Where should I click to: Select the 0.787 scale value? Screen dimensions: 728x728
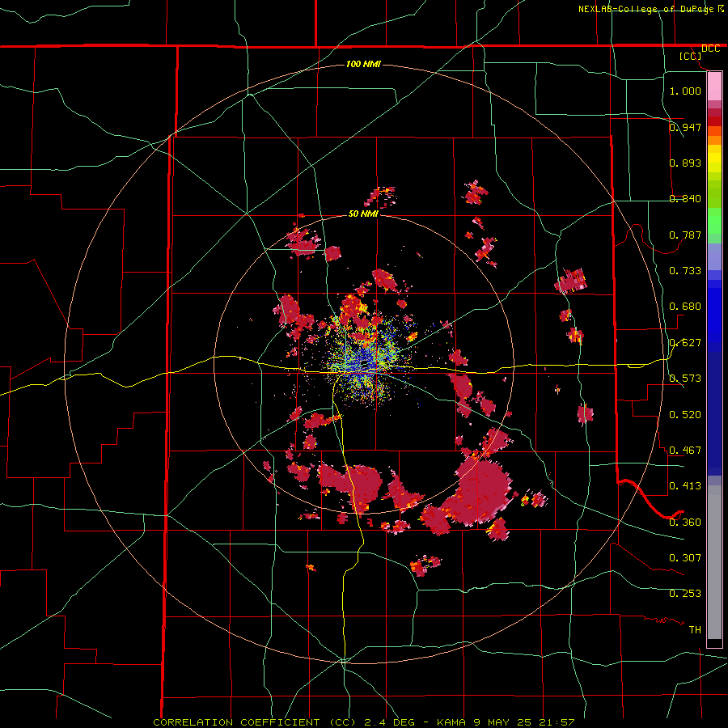(685, 235)
